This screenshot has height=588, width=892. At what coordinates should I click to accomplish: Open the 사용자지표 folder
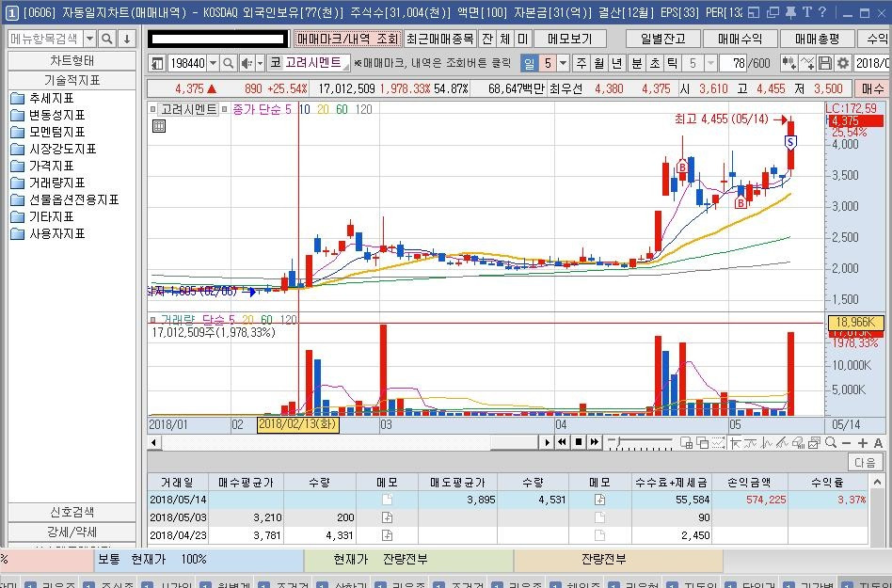tap(48, 233)
